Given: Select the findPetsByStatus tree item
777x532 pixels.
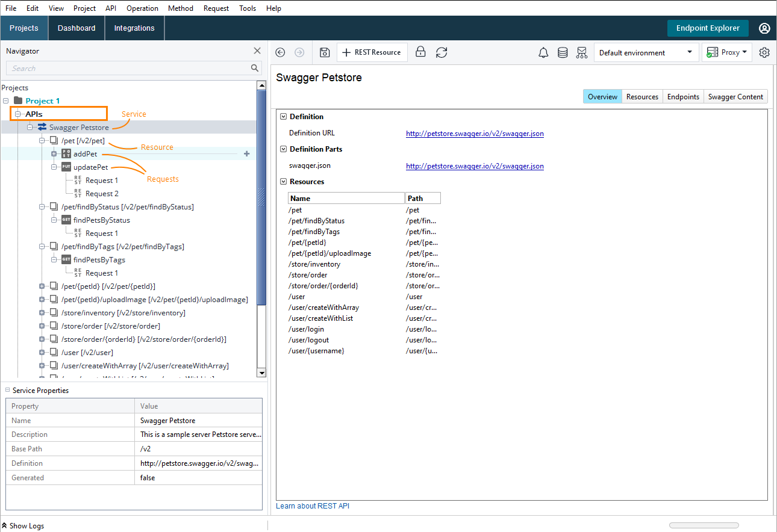Looking at the screenshot, I should [x=102, y=220].
